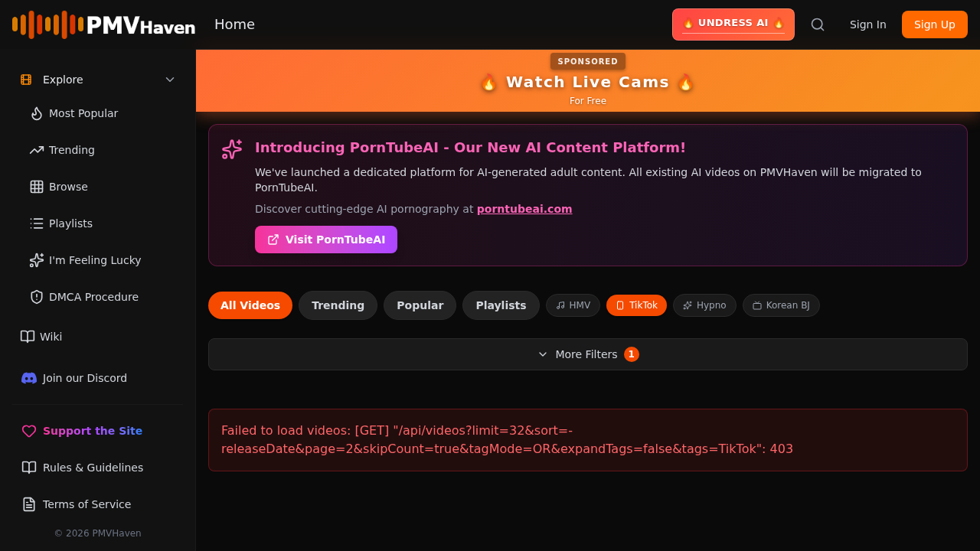Click the external link icon on Visit button
Image resolution: width=980 pixels, height=551 pixels.
273,240
